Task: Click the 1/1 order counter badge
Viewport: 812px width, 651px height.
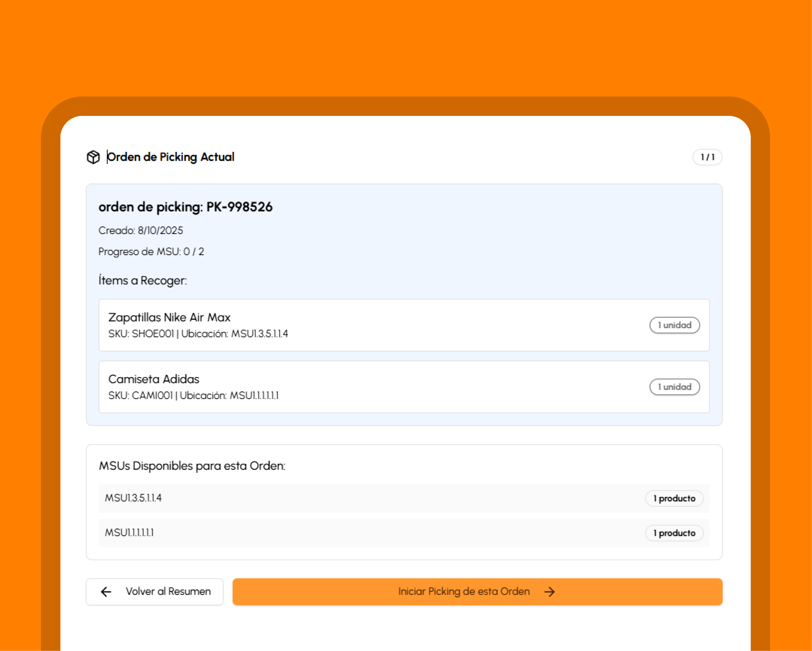Action: point(707,157)
